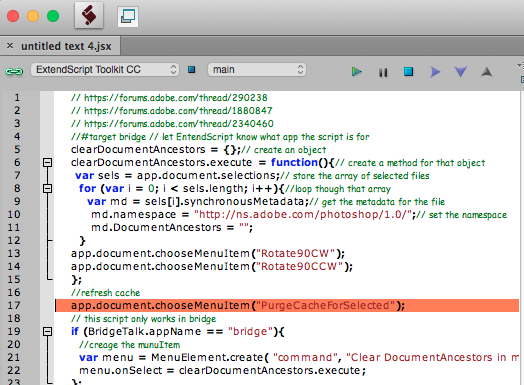Click the forums.adobe.com/thread/1880847 comment

(171, 111)
